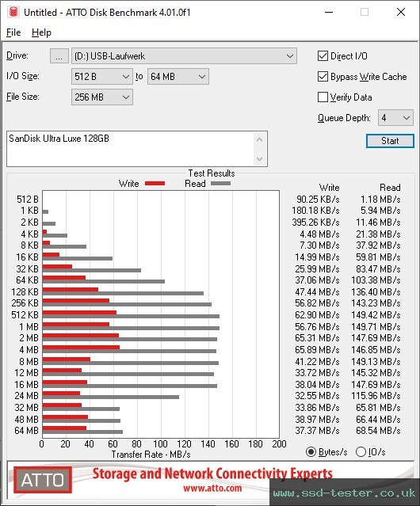Enable the Verify Data checkbox

(323, 97)
